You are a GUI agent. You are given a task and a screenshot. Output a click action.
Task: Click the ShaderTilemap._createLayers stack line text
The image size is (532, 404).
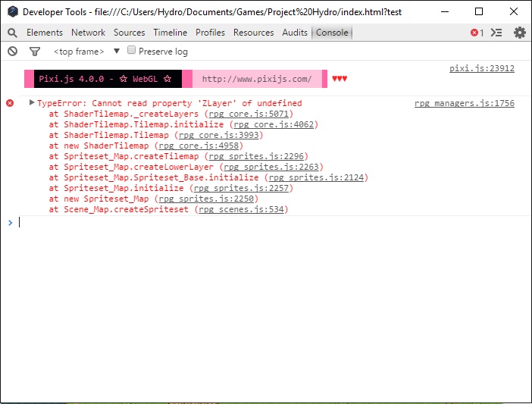click(x=131, y=114)
